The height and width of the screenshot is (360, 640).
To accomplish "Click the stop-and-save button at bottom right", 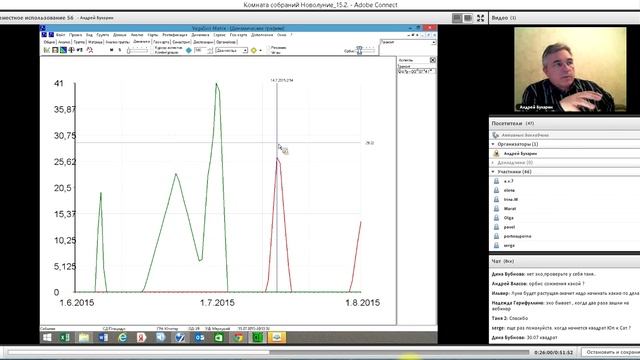I will [611, 352].
